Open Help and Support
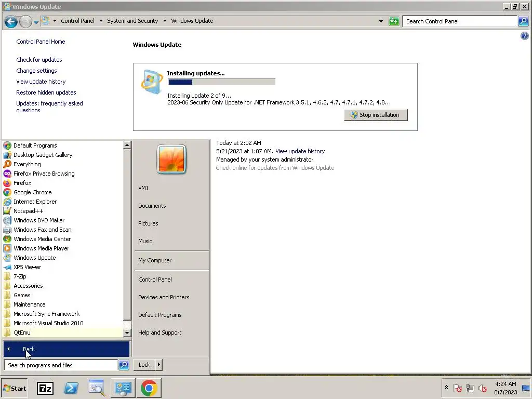The height and width of the screenshot is (399, 532). [159, 332]
